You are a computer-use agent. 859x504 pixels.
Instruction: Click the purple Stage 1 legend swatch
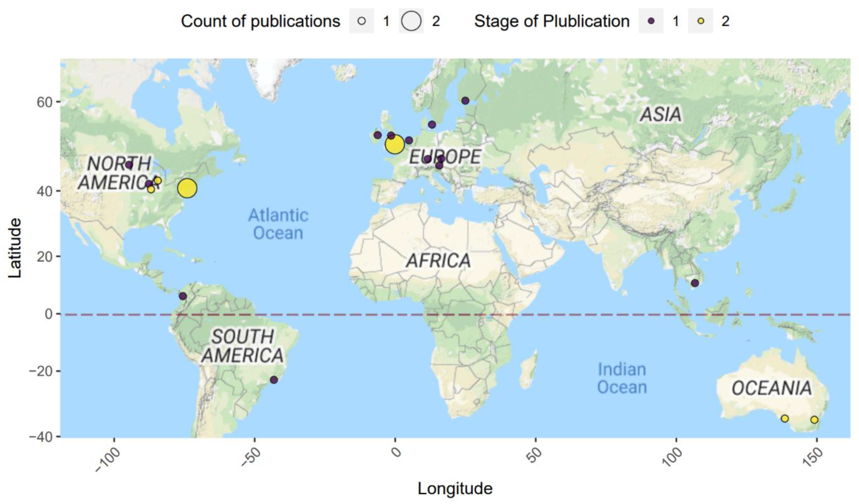click(651, 21)
